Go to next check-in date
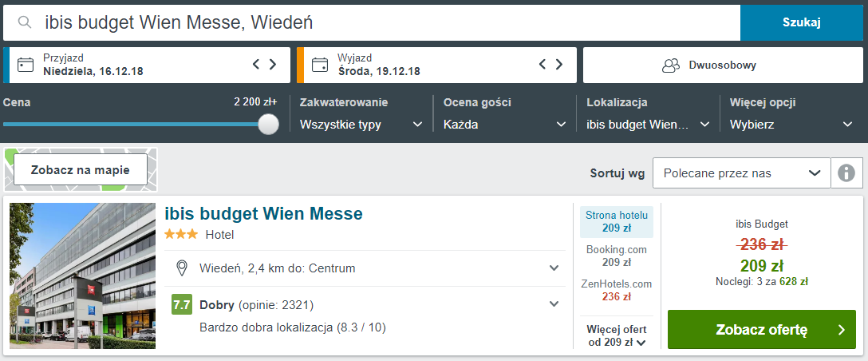Viewport: 868px width, 361px height. coord(273,65)
